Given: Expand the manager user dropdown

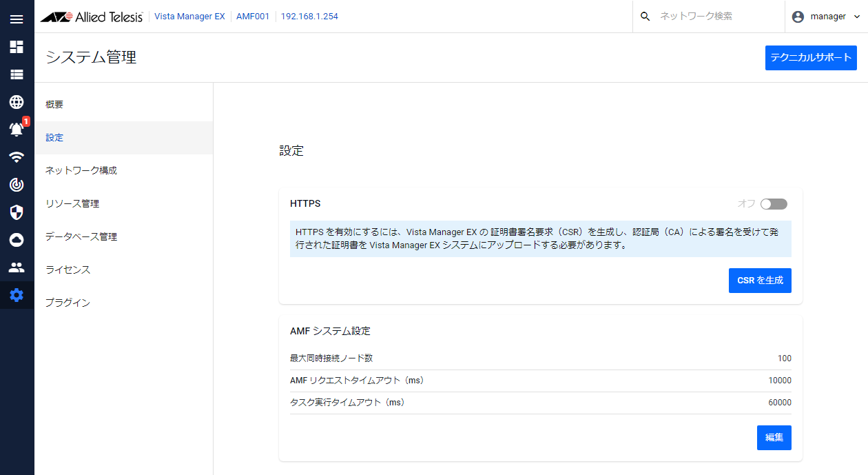Looking at the screenshot, I should click(x=826, y=17).
